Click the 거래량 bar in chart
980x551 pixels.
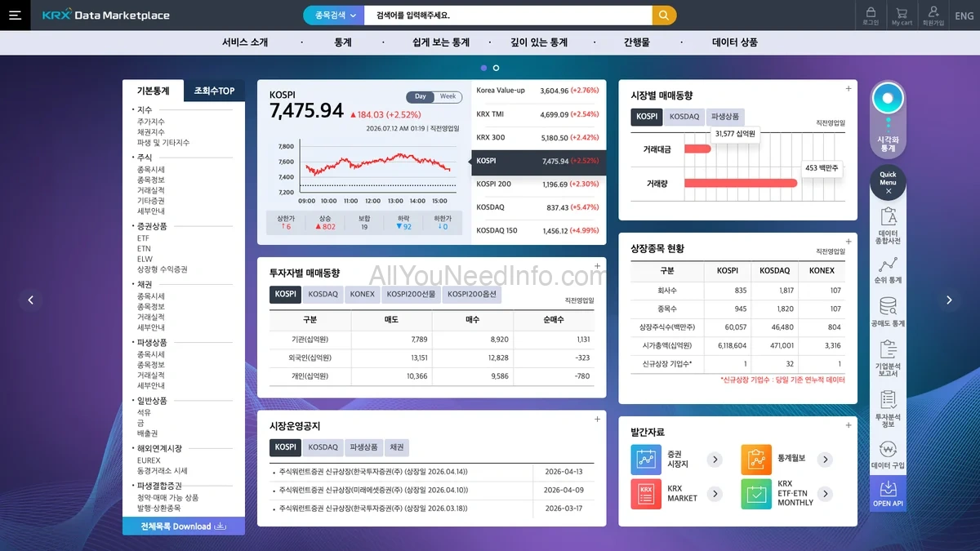[741, 184]
